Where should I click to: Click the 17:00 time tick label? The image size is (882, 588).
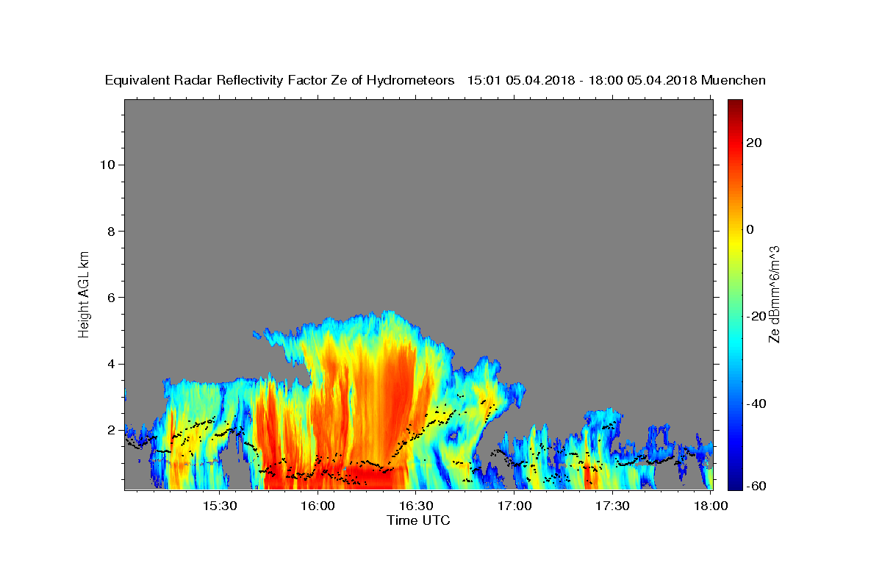pos(514,506)
